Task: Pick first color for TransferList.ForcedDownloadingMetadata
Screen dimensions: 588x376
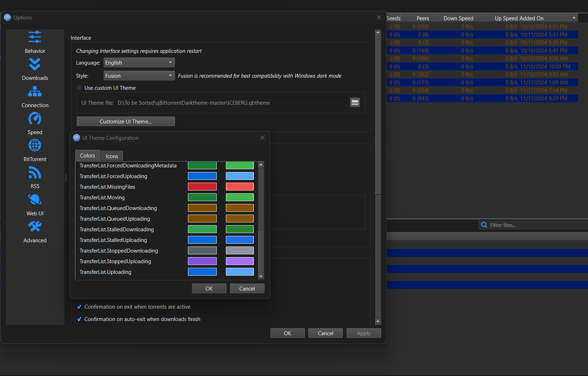Action: point(202,165)
